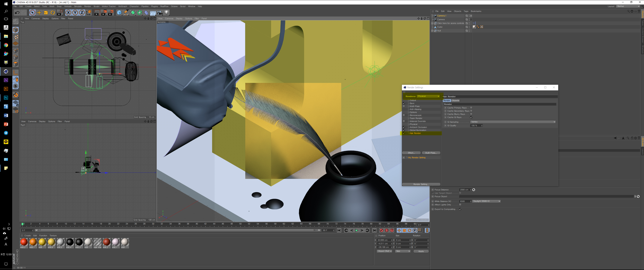Open the GI Sampling Vertex dropdown
The image size is (644, 270).
click(513, 122)
